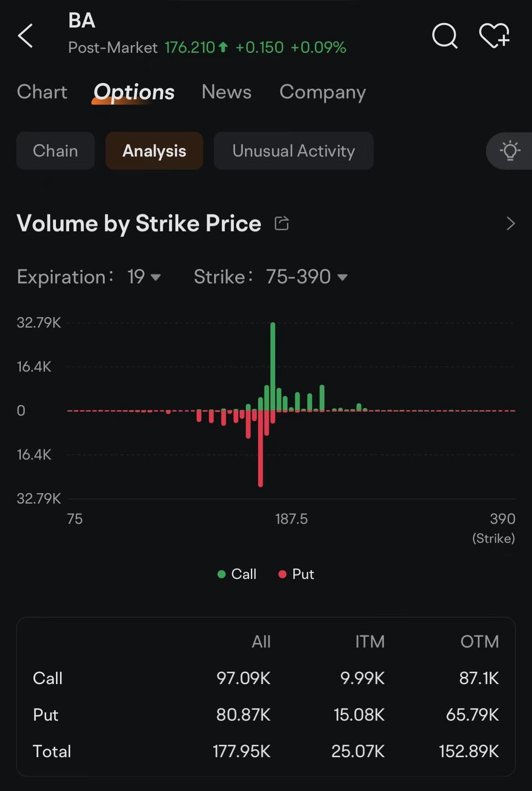532x791 pixels.
Task: Share the Volume by Strike Price chart
Action: pos(282,223)
